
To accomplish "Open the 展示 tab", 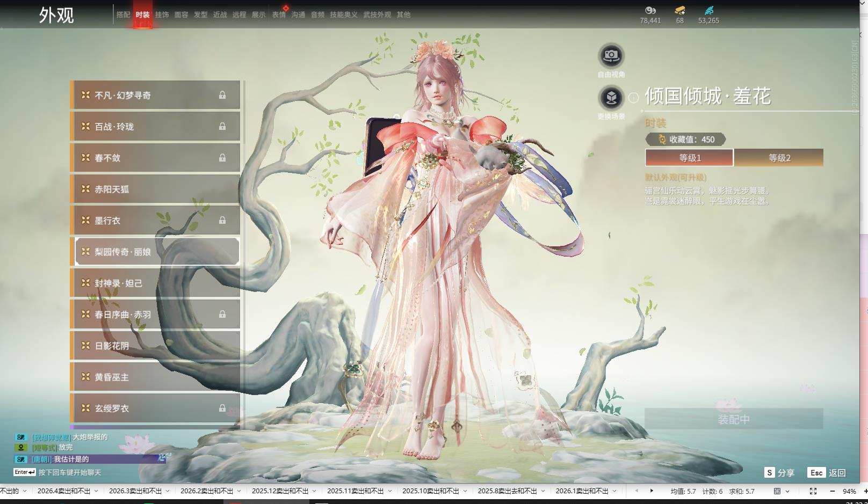I will 259,15.
